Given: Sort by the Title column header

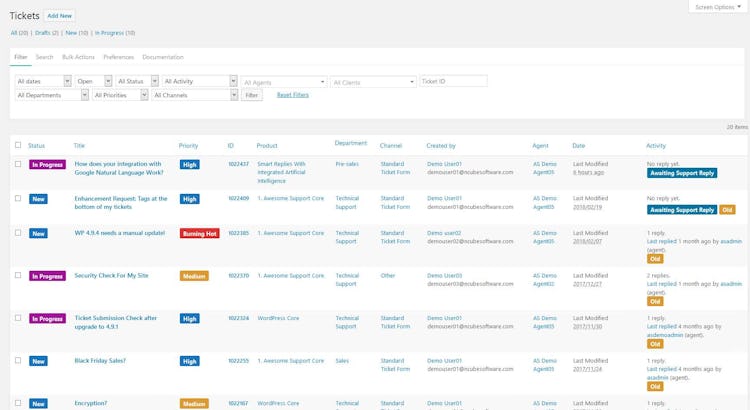Looking at the screenshot, I should 79,145.
